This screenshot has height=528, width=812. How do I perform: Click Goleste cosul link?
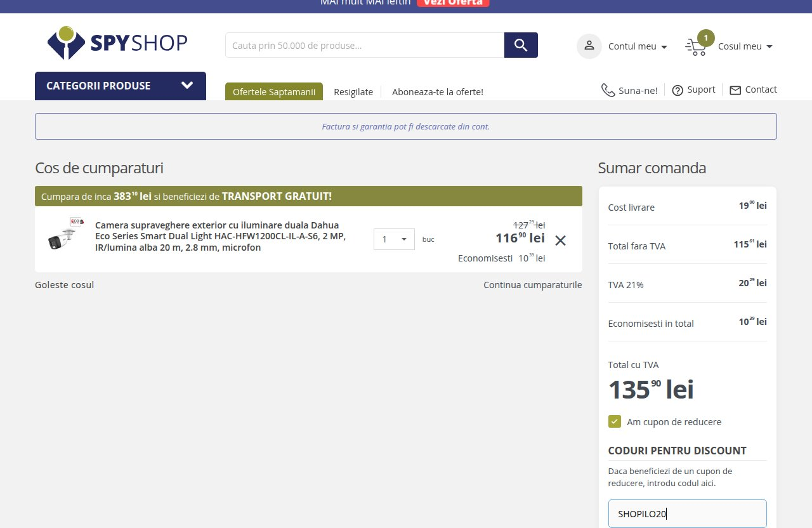click(x=64, y=285)
